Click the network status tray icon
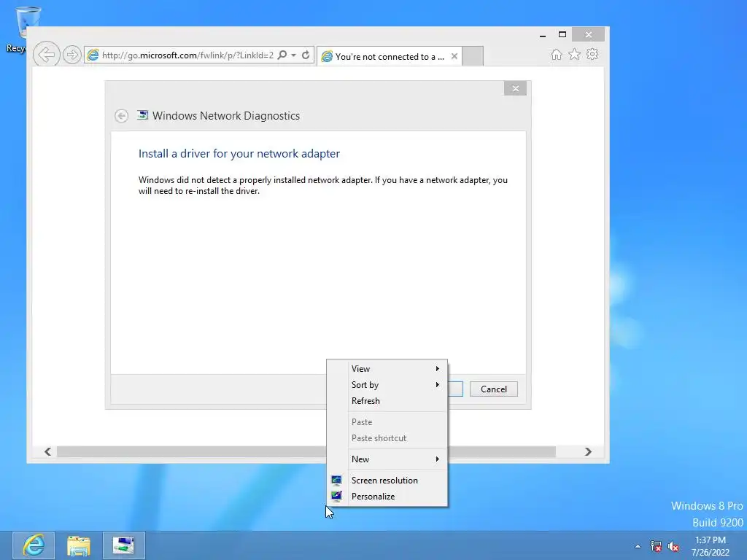This screenshot has height=560, width=747. [x=656, y=546]
